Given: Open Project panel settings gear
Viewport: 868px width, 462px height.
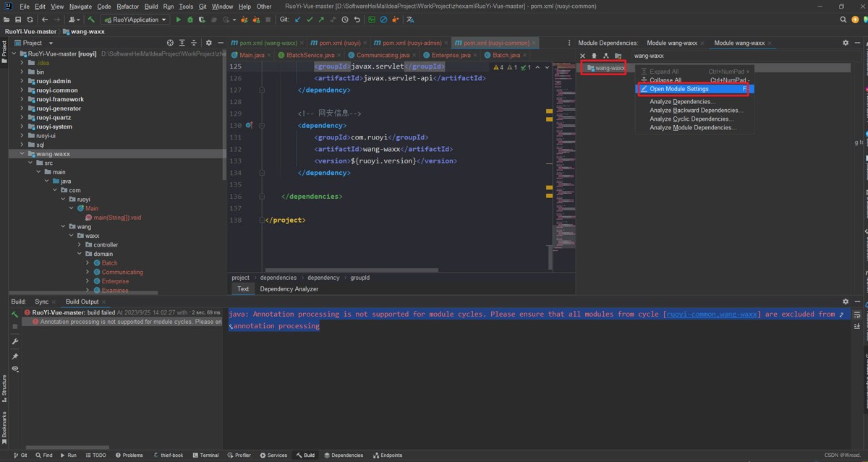Looking at the screenshot, I should (x=209, y=43).
